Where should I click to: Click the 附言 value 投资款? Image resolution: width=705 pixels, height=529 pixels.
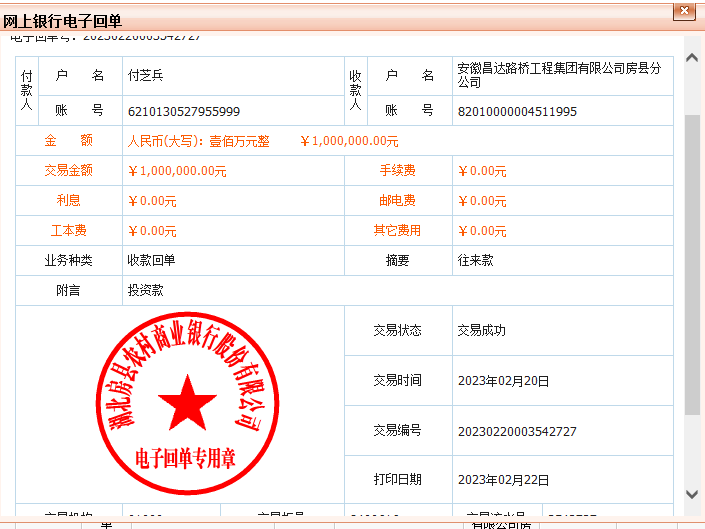click(145, 291)
